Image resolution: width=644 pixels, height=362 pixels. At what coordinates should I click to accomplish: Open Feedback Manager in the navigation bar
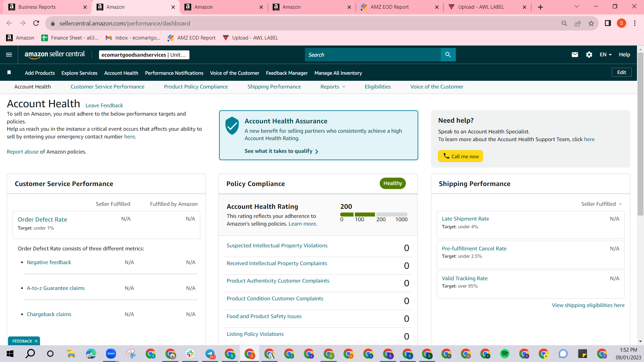tap(287, 73)
